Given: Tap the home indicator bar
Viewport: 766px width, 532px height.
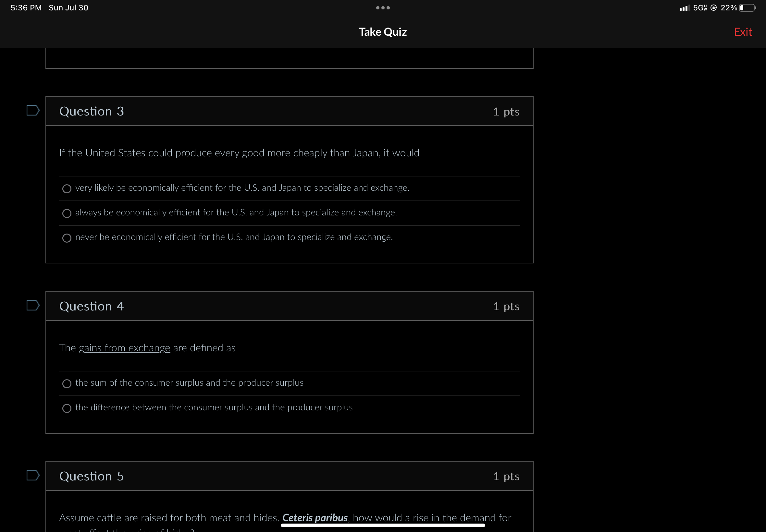Looking at the screenshot, I should [382, 525].
